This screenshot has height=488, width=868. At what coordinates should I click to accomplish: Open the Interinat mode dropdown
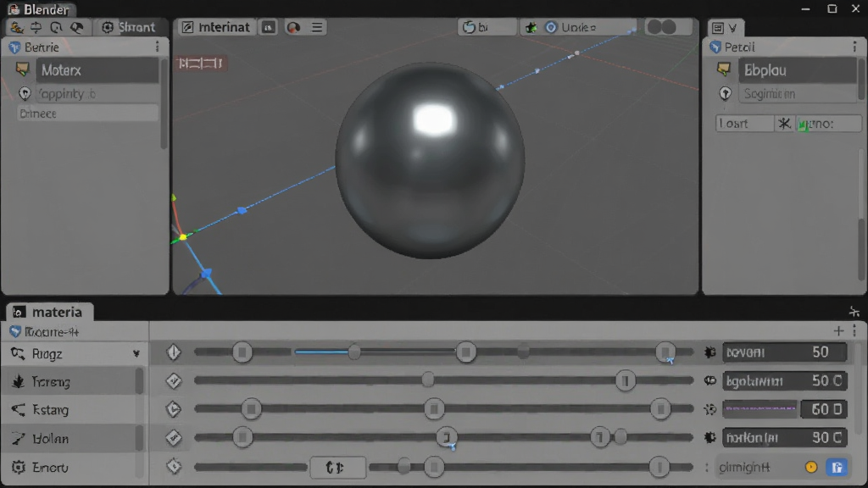pyautogui.click(x=216, y=27)
